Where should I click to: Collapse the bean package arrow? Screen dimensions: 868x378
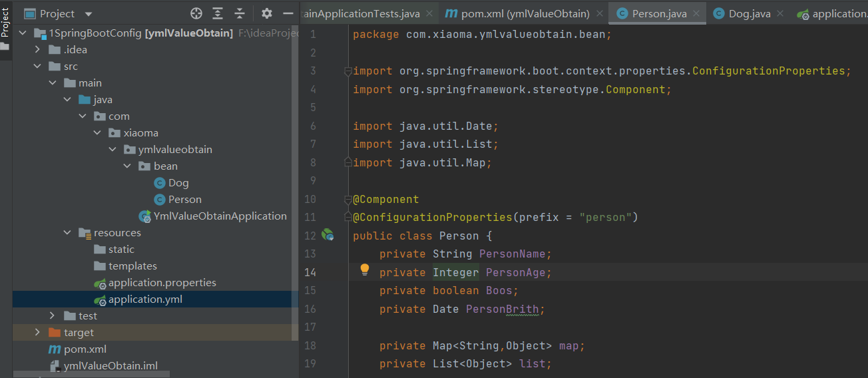tap(127, 166)
